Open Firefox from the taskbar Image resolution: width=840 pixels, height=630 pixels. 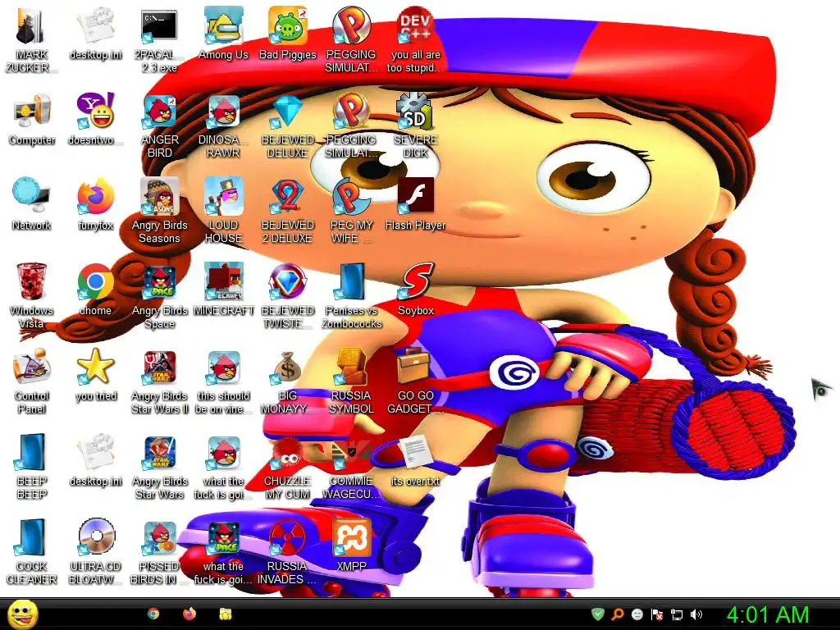click(x=189, y=614)
